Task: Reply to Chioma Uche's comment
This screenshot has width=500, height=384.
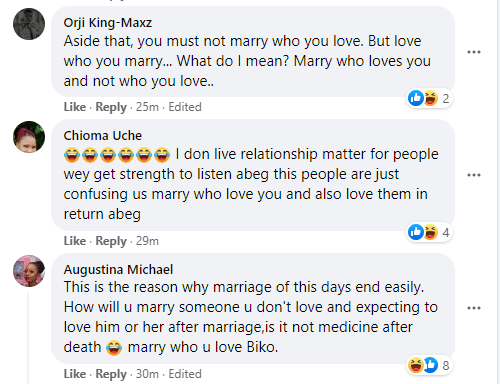Action: pyautogui.click(x=111, y=241)
